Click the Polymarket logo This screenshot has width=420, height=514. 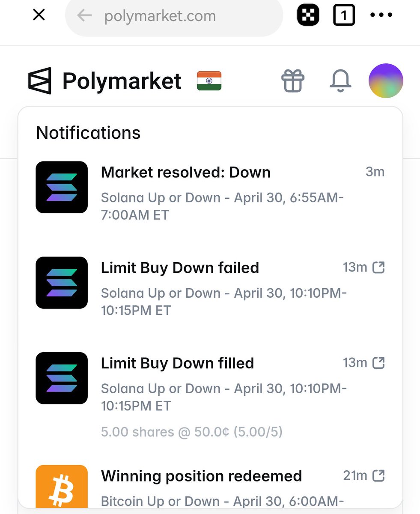click(x=104, y=81)
